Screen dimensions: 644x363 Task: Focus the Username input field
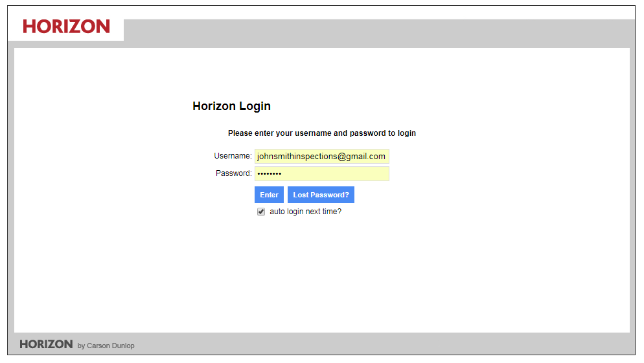(321, 157)
